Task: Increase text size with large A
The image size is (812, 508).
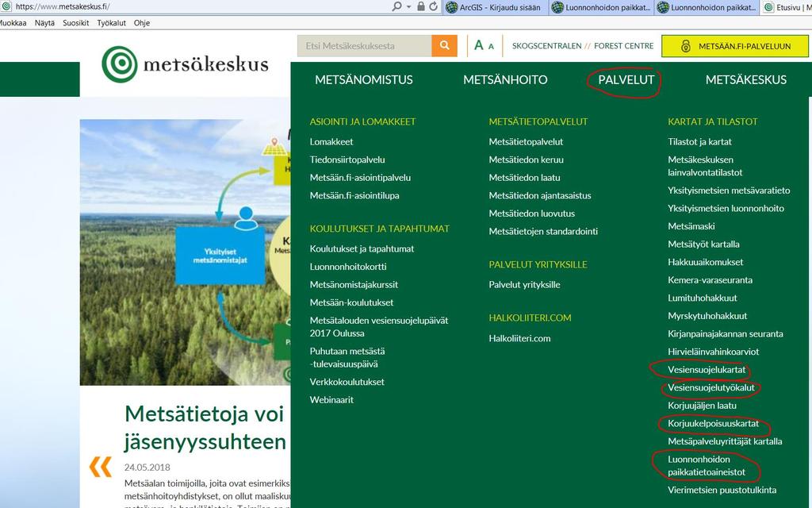Action: point(478,45)
